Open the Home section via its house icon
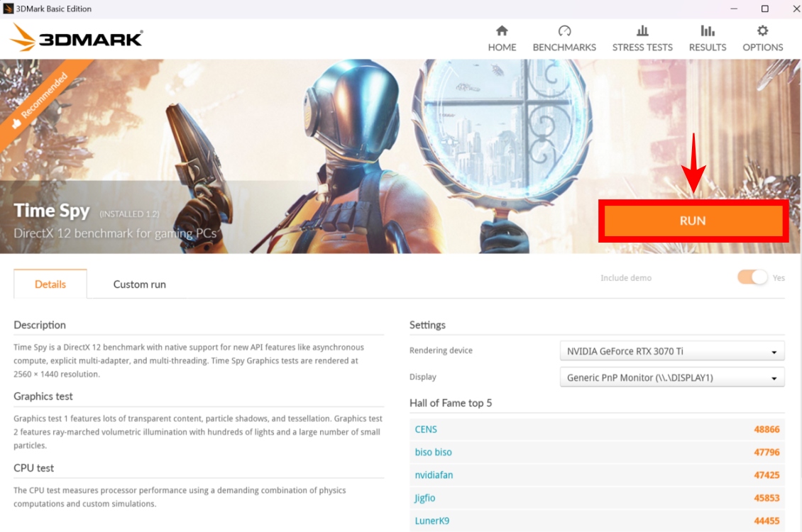Viewport: 802px width, 532px height. click(x=502, y=37)
